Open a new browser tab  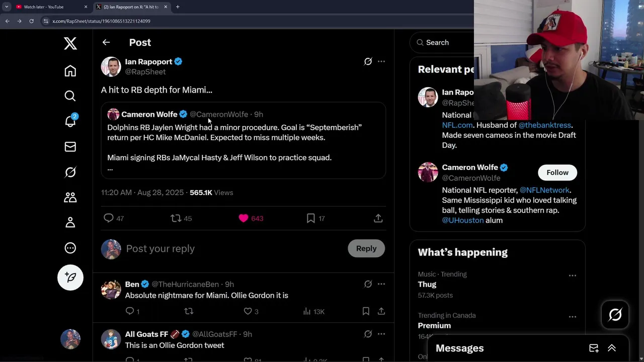coord(178,7)
